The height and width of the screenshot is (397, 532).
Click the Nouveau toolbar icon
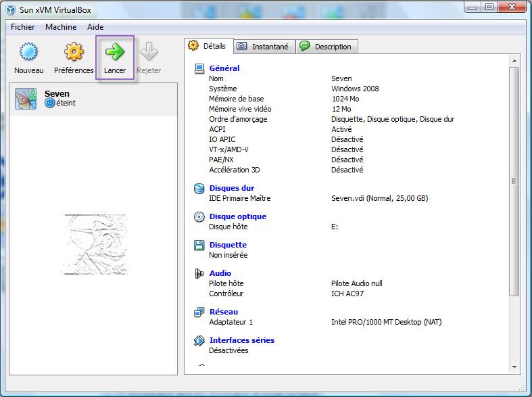tap(28, 51)
